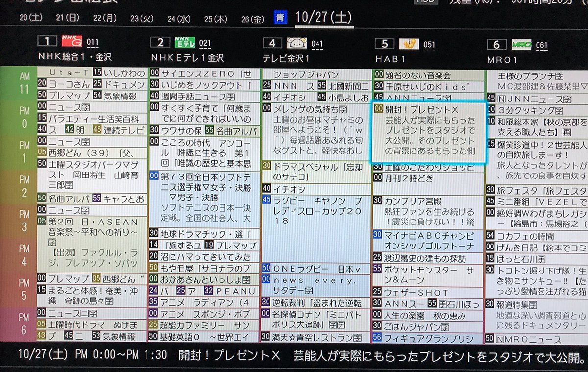Select 渡辺篤史の建もの探訪 program
Viewport: 588px width, 372px height.
(x=428, y=258)
